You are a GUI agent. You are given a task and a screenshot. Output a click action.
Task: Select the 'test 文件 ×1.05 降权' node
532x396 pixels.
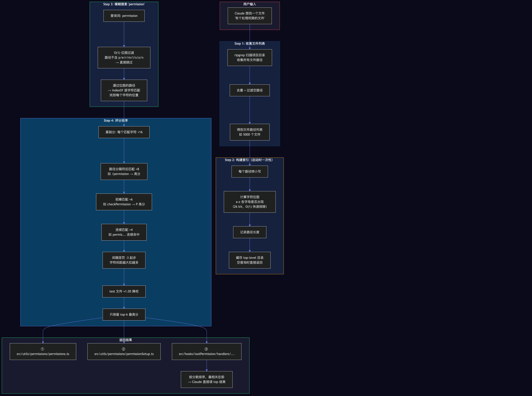tap(124, 291)
